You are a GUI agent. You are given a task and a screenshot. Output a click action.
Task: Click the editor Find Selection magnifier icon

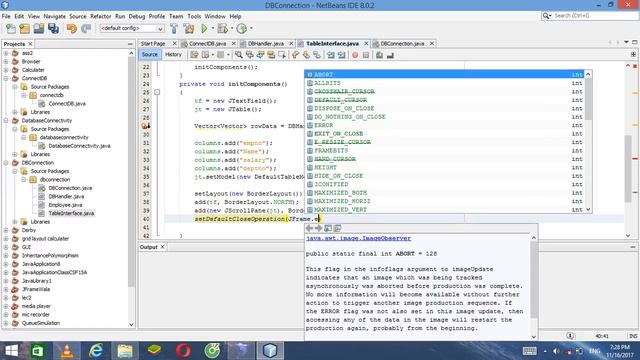[238, 55]
